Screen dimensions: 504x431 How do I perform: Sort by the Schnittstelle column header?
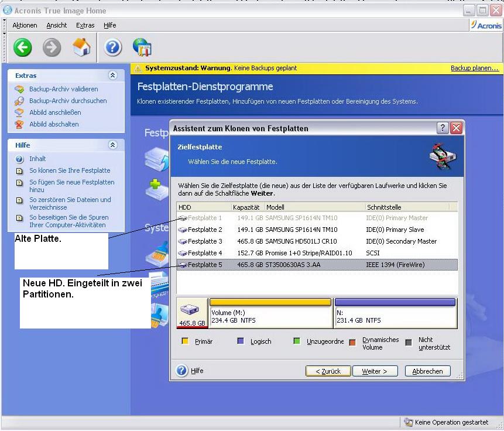407,207
